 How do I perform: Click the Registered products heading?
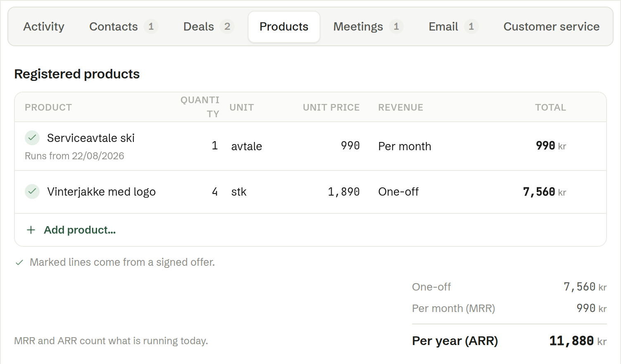click(x=77, y=74)
